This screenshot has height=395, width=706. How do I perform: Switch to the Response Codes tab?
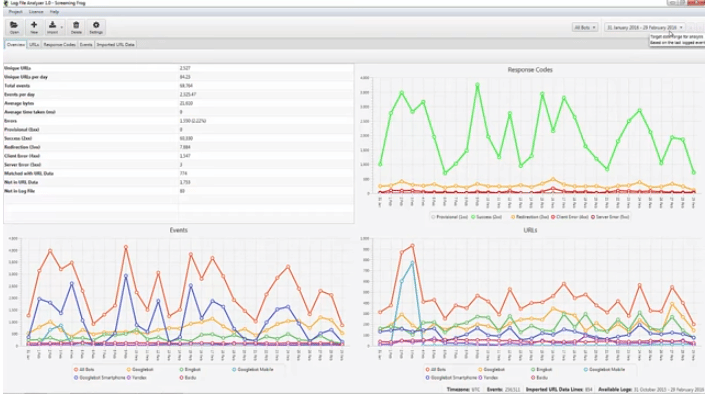click(59, 45)
